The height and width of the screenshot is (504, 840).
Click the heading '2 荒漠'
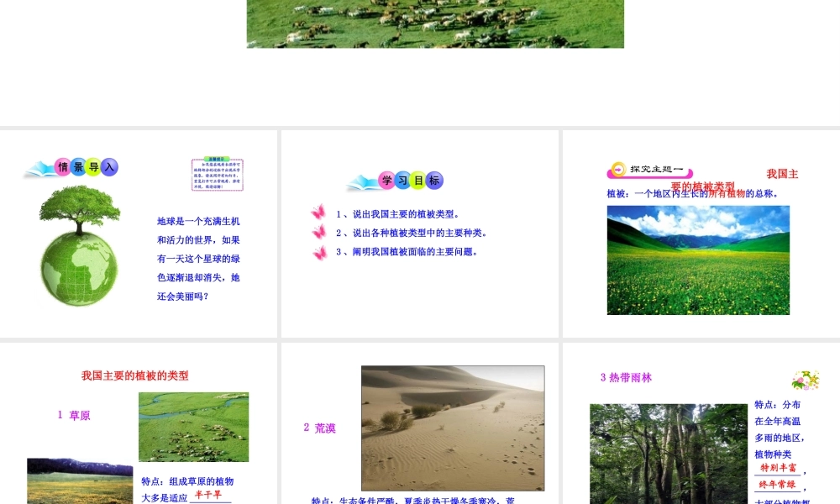[x=320, y=428]
